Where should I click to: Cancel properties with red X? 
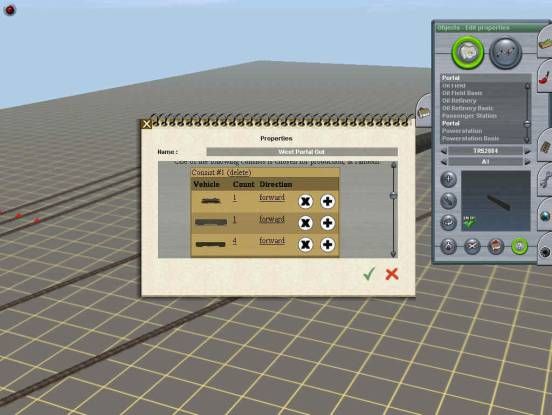pos(392,274)
